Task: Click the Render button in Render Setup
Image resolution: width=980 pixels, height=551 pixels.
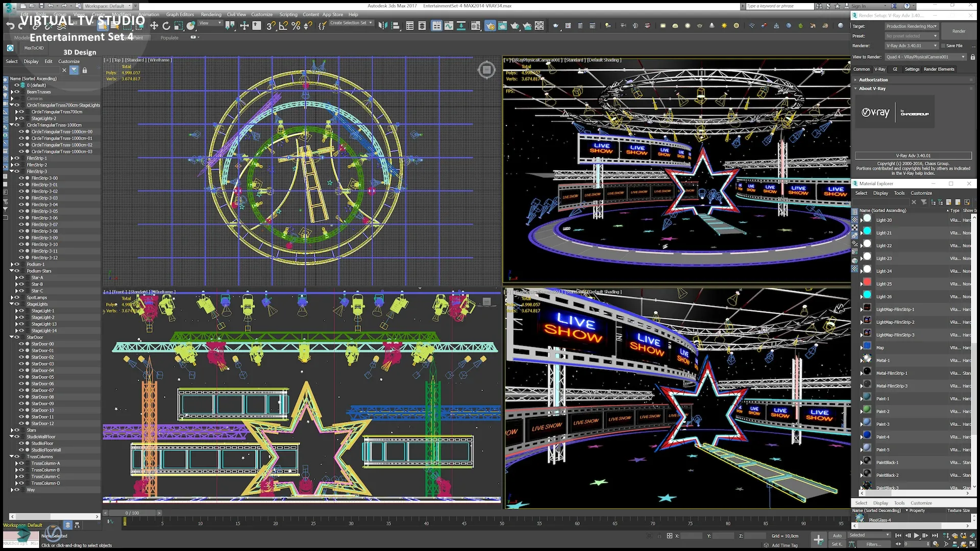Action: pos(958,31)
